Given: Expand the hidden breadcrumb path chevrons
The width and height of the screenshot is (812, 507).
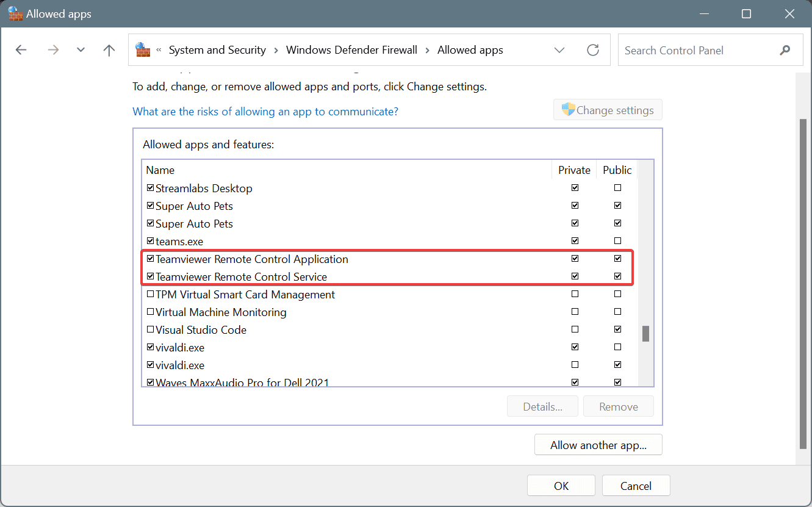Looking at the screenshot, I should click(159, 50).
